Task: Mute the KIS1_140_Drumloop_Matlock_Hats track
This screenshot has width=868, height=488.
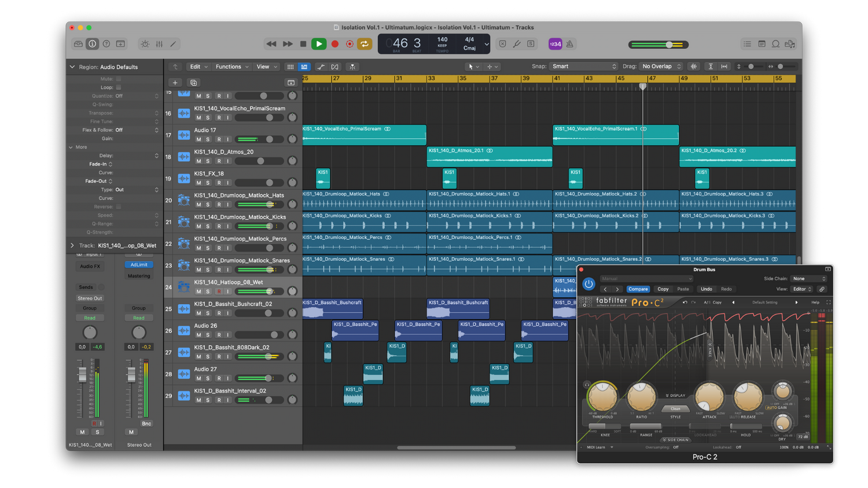Action: click(x=198, y=205)
